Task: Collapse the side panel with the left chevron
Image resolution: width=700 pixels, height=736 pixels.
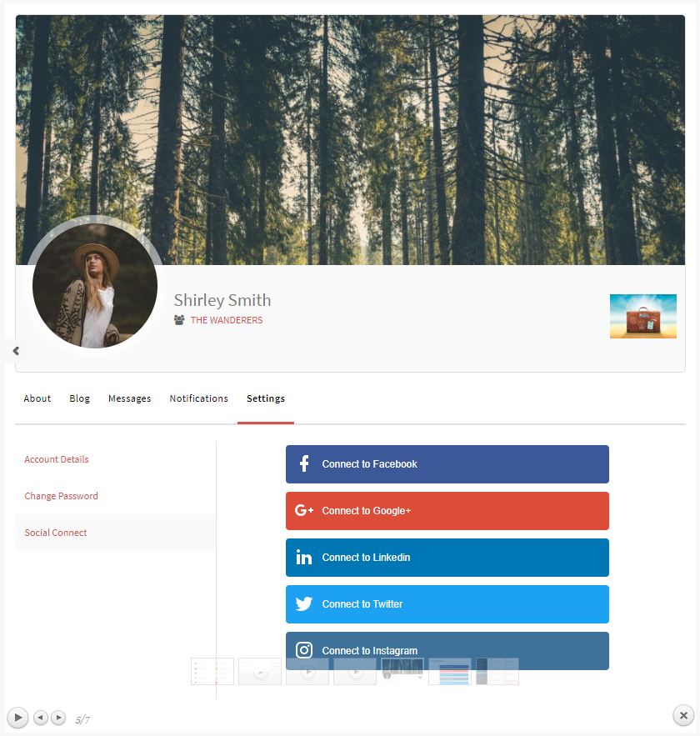Action: [x=16, y=351]
